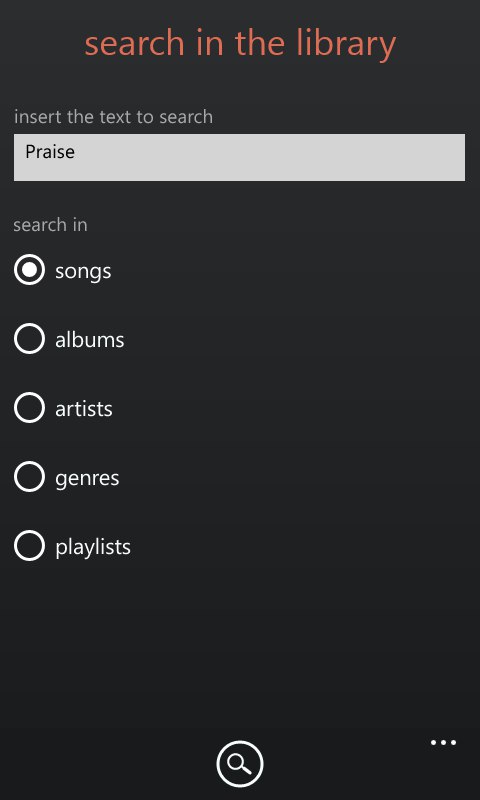Focus the search text input field
This screenshot has width=480, height=800.
pos(239,157)
